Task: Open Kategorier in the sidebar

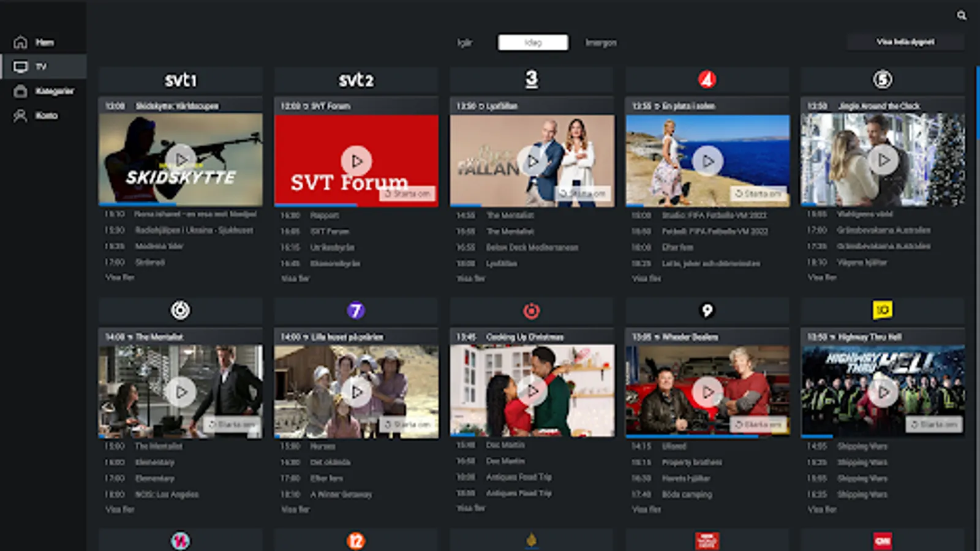Action: (43, 91)
